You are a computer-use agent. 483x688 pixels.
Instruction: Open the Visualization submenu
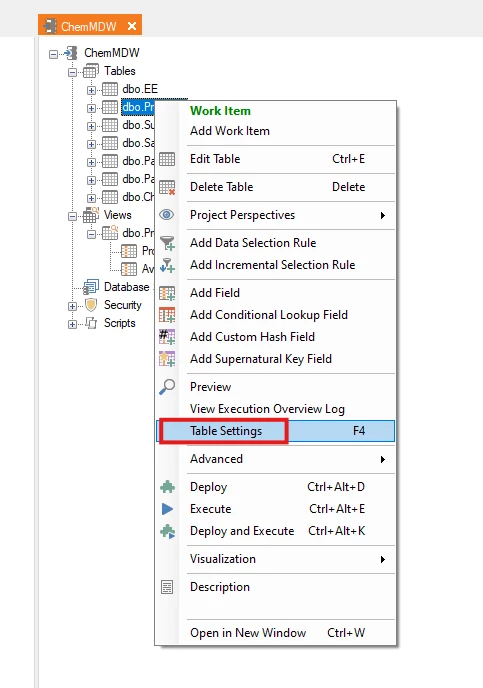click(x=275, y=559)
